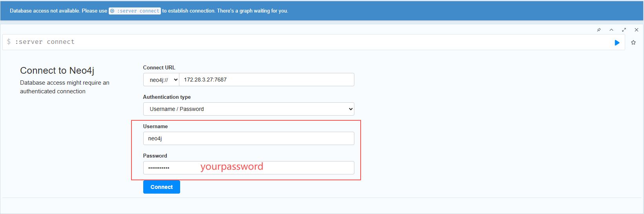Save command as favorite with star icon

click(633, 42)
